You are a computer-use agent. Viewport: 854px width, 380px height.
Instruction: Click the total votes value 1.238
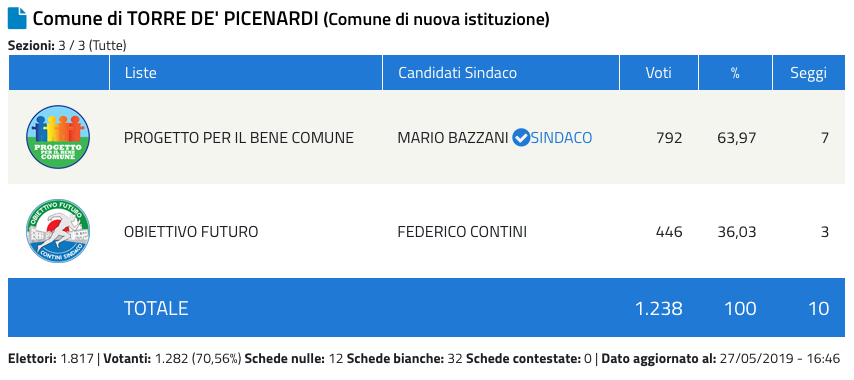(x=658, y=309)
